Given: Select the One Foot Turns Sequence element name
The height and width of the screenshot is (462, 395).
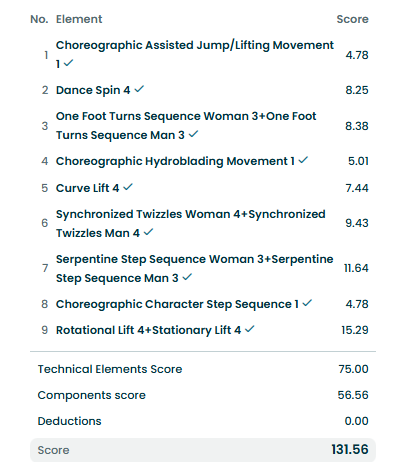Looking at the screenshot, I should [x=186, y=126].
